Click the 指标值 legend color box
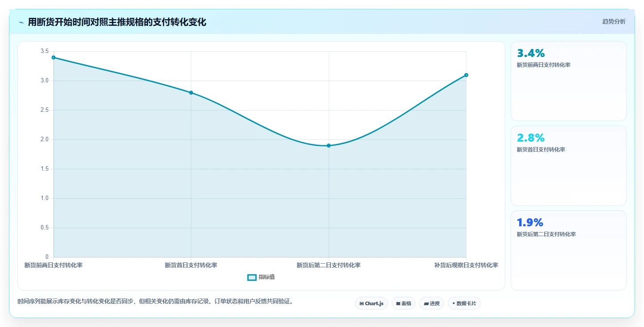 click(252, 277)
